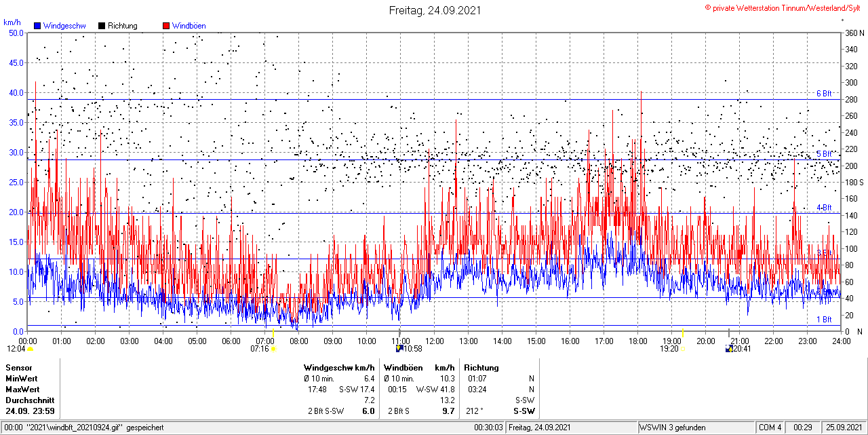Click the yellow sunset marker on the time axis near 19:00
Image resolution: width=868 pixels, height=435 pixels.
(x=682, y=332)
